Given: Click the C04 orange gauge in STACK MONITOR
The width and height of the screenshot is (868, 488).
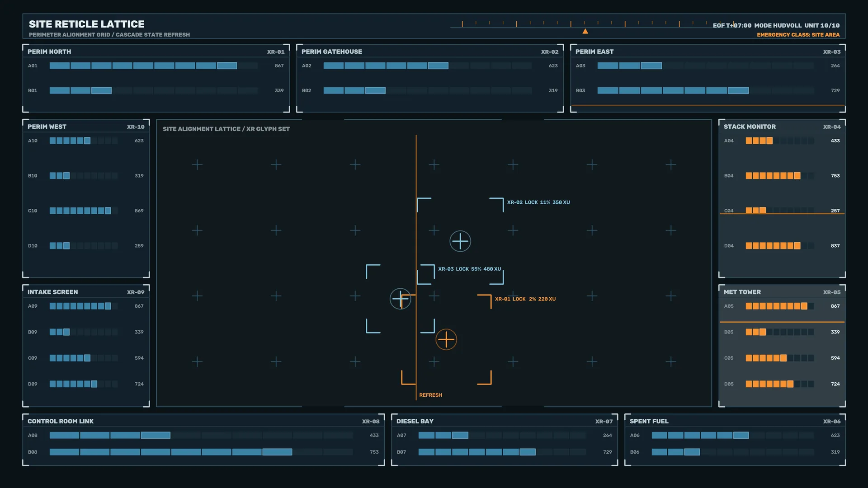Looking at the screenshot, I should click(780, 211).
